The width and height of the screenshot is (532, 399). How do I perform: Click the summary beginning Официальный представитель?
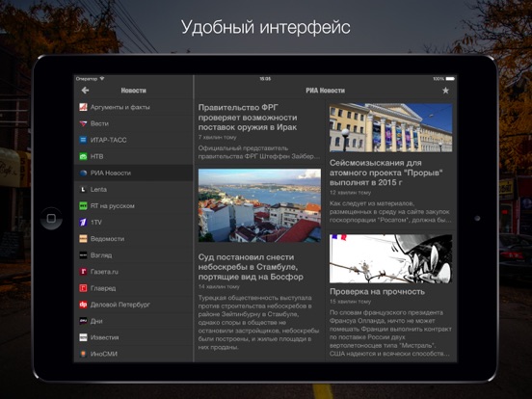[x=259, y=152]
